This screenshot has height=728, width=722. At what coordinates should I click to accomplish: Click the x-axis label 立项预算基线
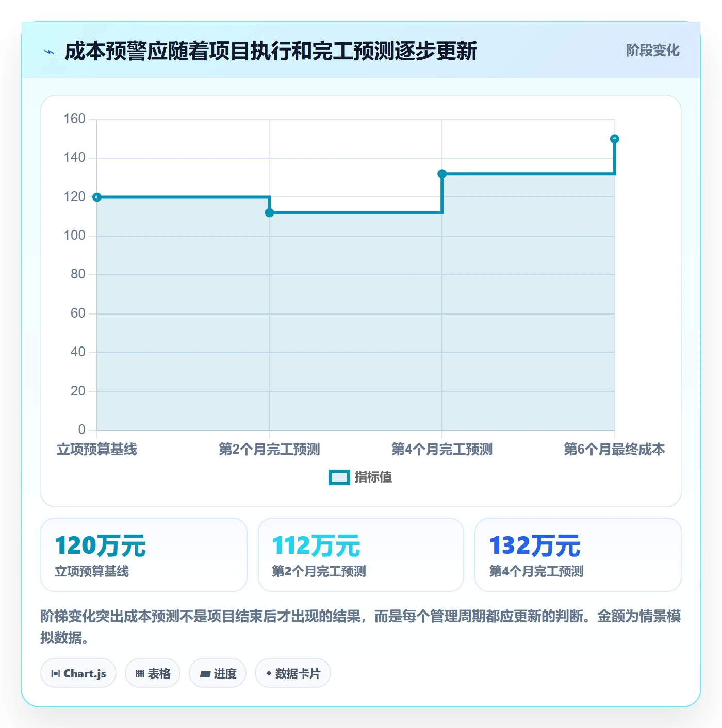(x=97, y=450)
